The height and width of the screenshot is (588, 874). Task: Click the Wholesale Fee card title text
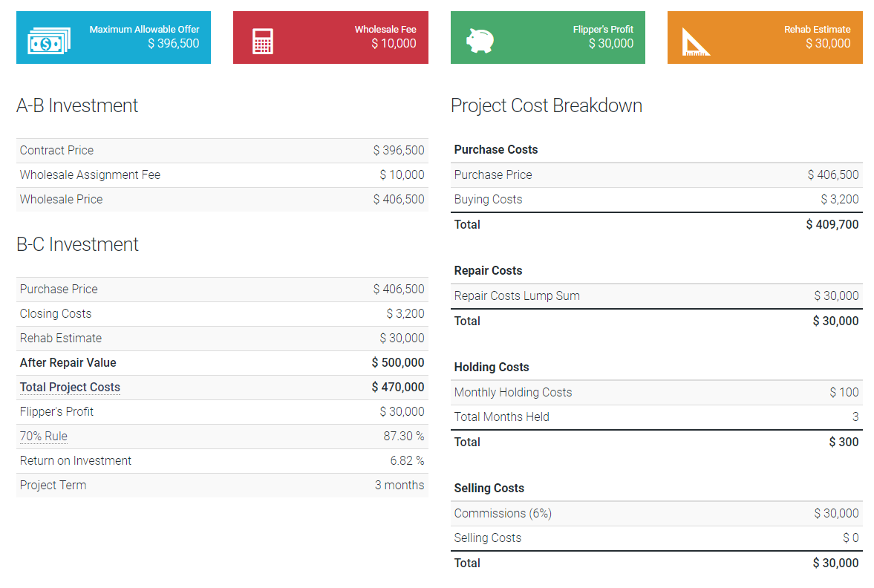[x=385, y=30]
